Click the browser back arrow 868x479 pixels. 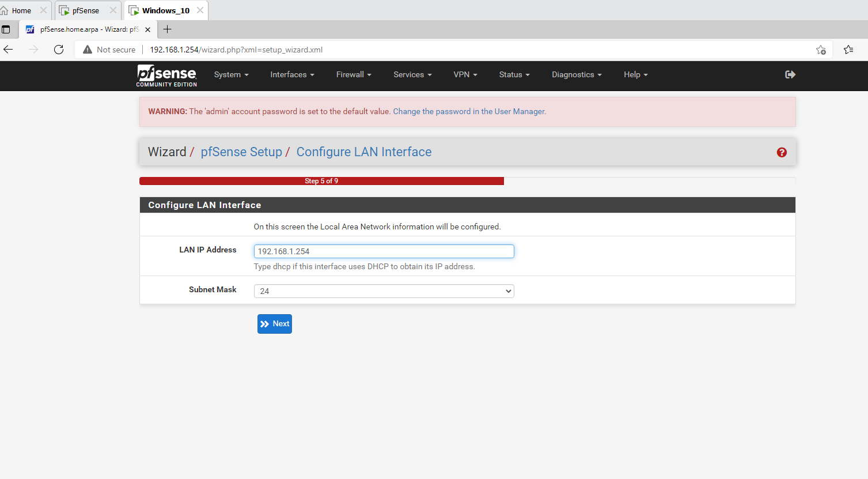[x=8, y=50]
